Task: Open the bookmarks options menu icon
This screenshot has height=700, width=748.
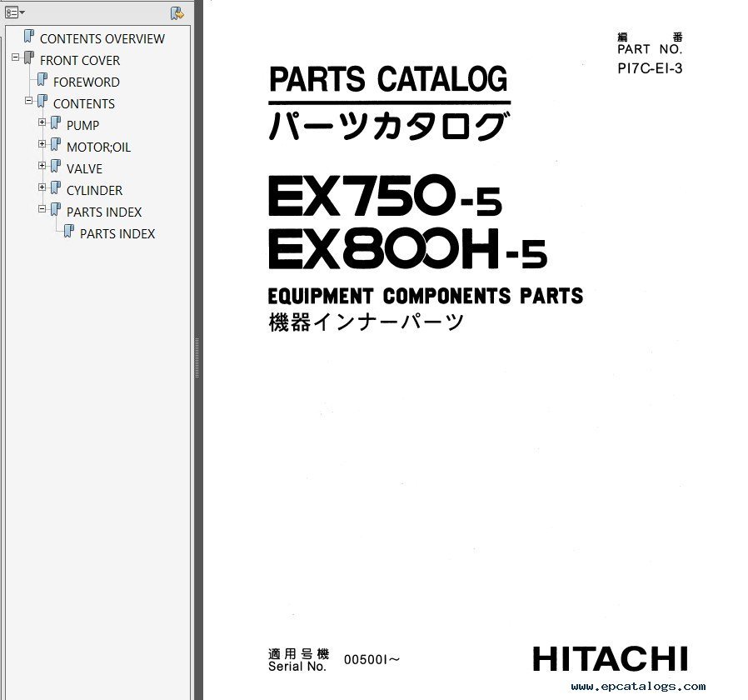Action: 14,12
